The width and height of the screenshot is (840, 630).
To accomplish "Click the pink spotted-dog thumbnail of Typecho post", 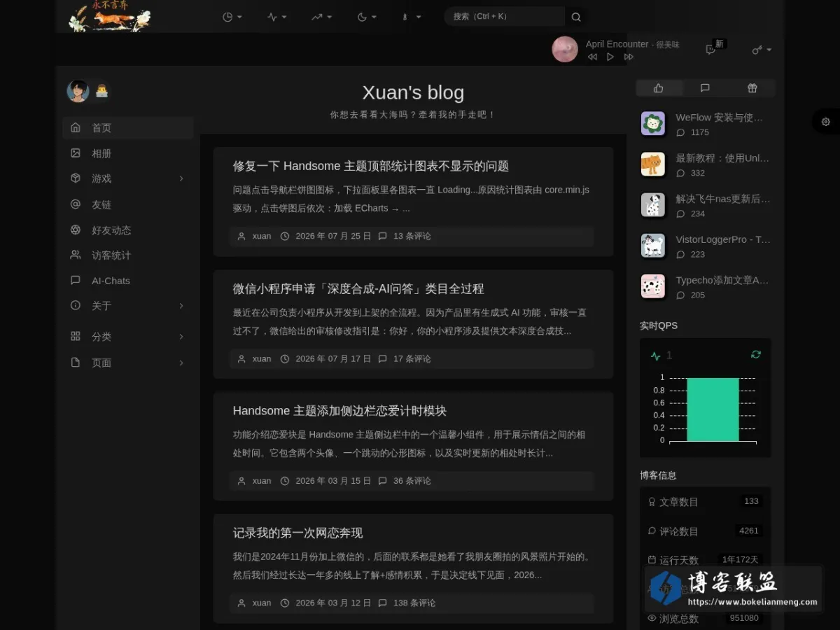I will click(x=653, y=286).
